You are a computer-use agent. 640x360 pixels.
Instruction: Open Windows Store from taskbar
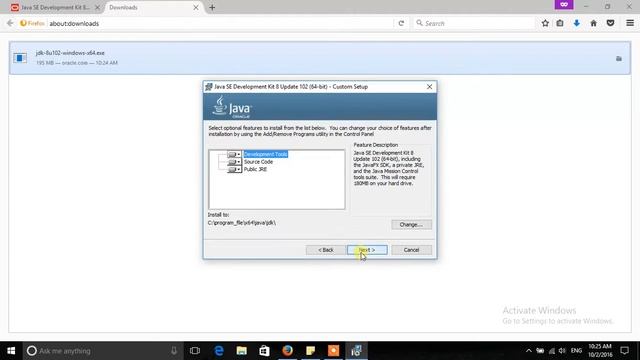tap(264, 351)
